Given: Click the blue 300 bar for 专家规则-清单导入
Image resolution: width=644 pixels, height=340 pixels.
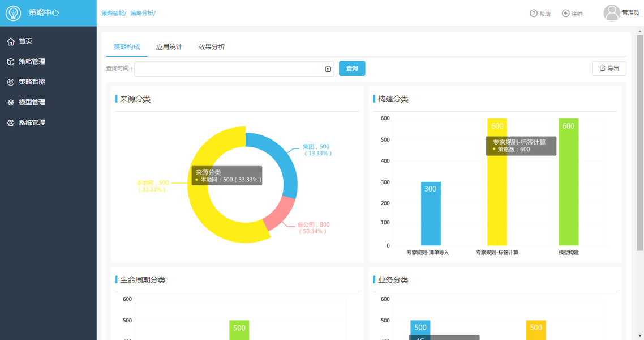Looking at the screenshot, I should click(x=431, y=214).
